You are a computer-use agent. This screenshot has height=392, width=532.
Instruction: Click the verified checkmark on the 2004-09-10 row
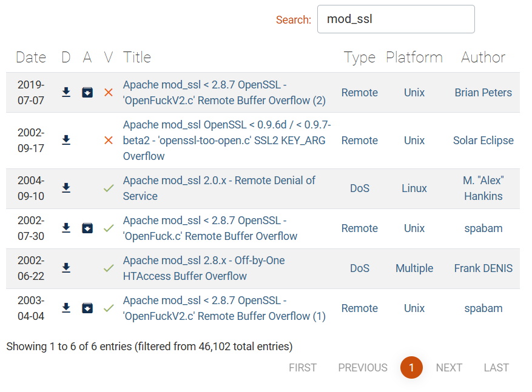point(109,188)
